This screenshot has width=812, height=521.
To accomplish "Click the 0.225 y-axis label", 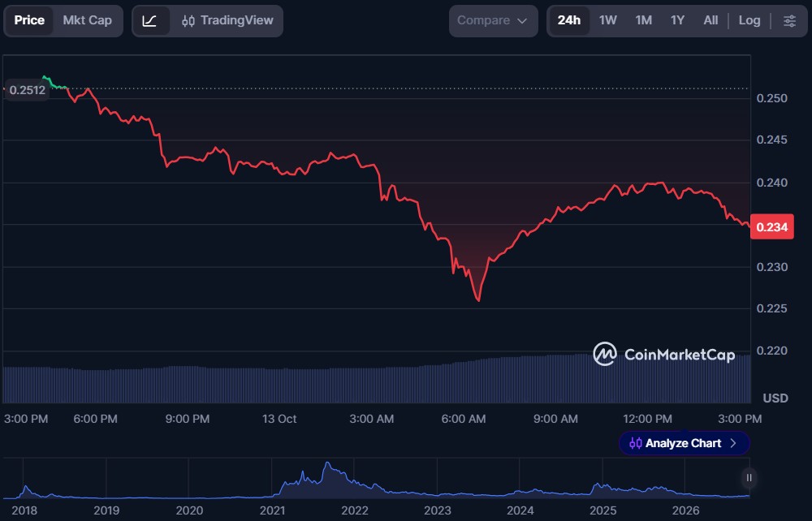I will click(771, 308).
